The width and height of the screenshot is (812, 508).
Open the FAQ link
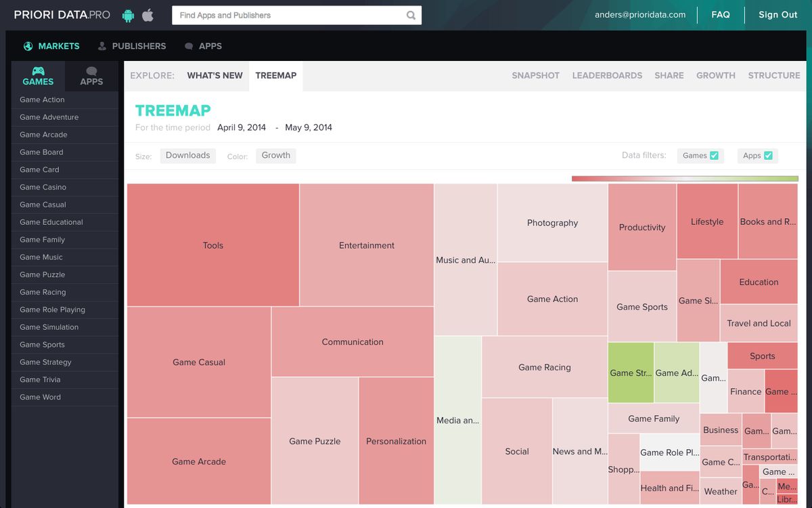tap(720, 15)
